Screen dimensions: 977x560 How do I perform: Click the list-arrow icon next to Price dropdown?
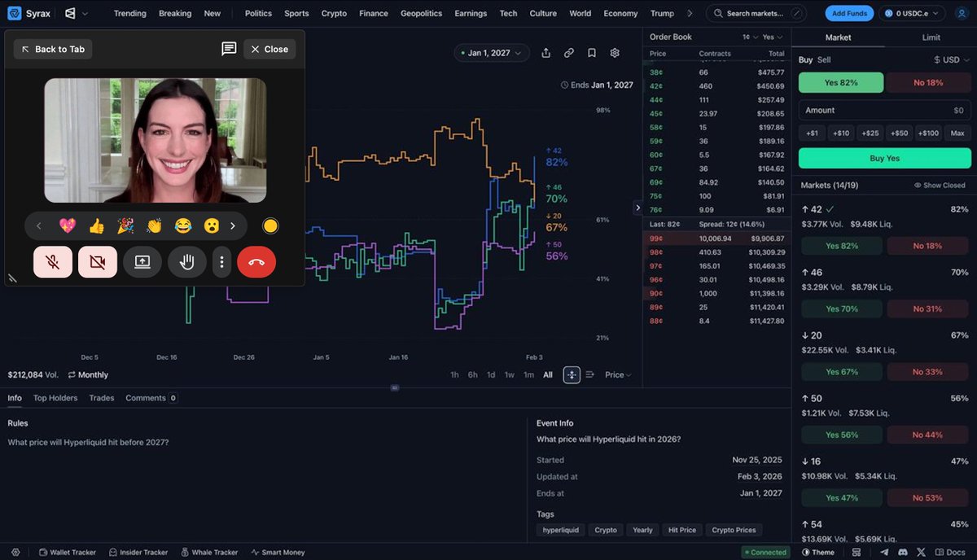[590, 374]
